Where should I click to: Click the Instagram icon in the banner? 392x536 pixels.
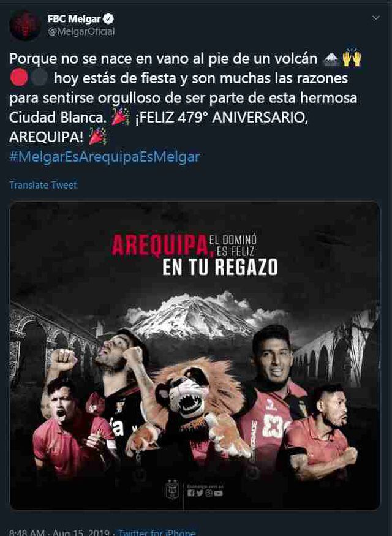(208, 493)
